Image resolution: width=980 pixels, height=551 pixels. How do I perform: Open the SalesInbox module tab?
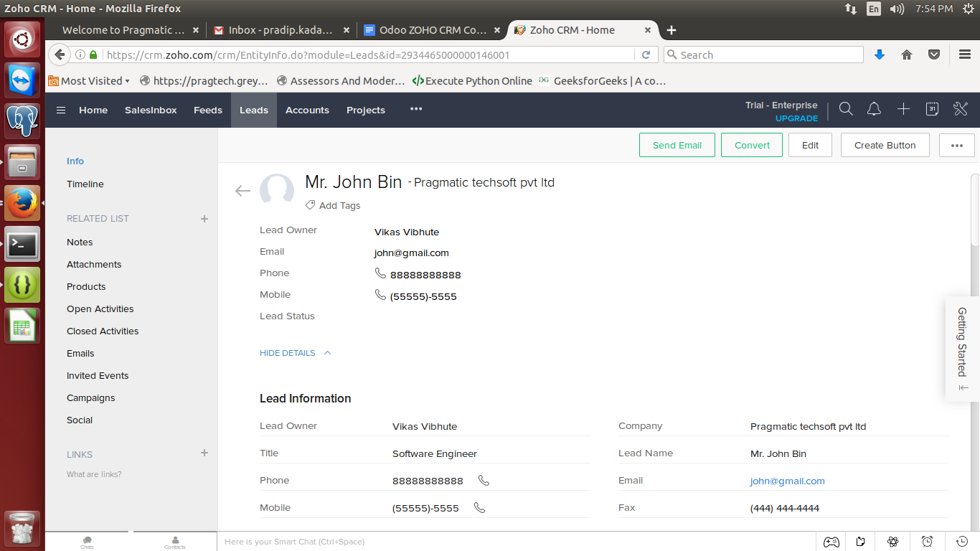click(x=151, y=110)
